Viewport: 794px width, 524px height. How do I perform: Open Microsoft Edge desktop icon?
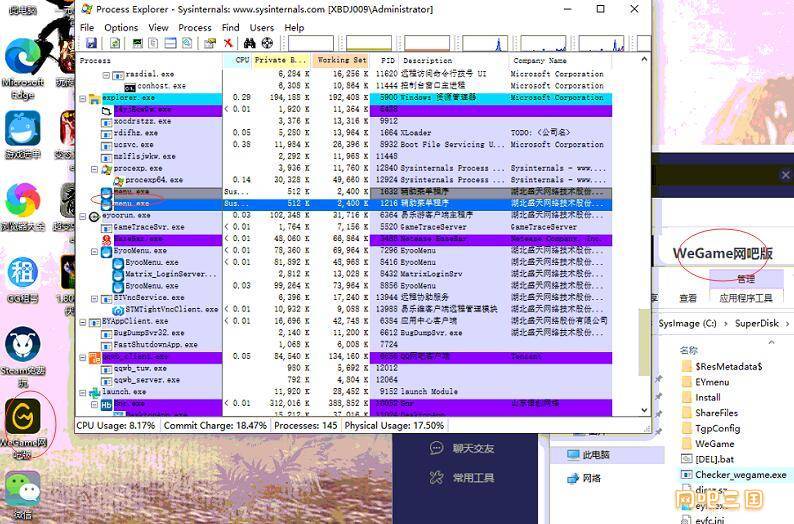[x=23, y=57]
